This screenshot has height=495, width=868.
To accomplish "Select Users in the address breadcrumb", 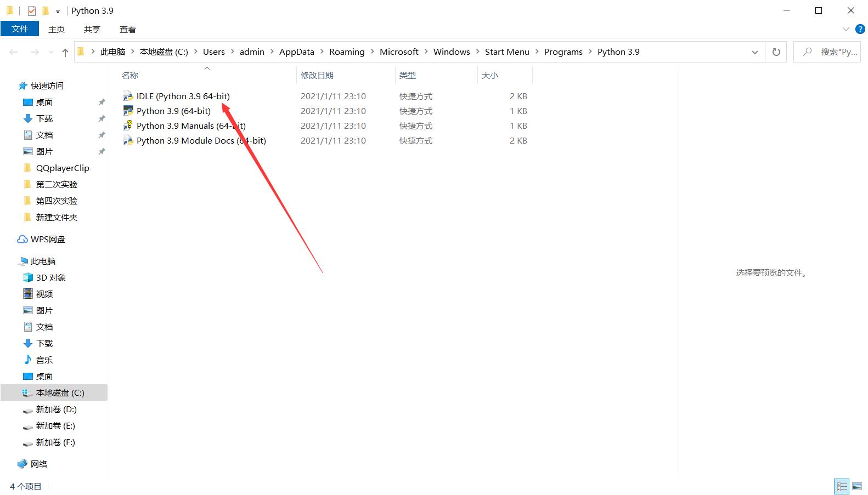I will click(x=214, y=52).
